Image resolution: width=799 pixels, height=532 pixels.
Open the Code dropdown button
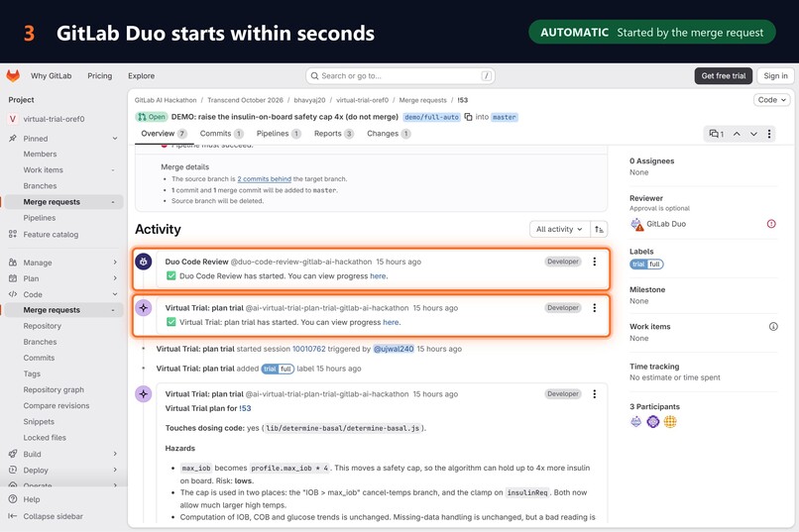pyautogui.click(x=771, y=100)
